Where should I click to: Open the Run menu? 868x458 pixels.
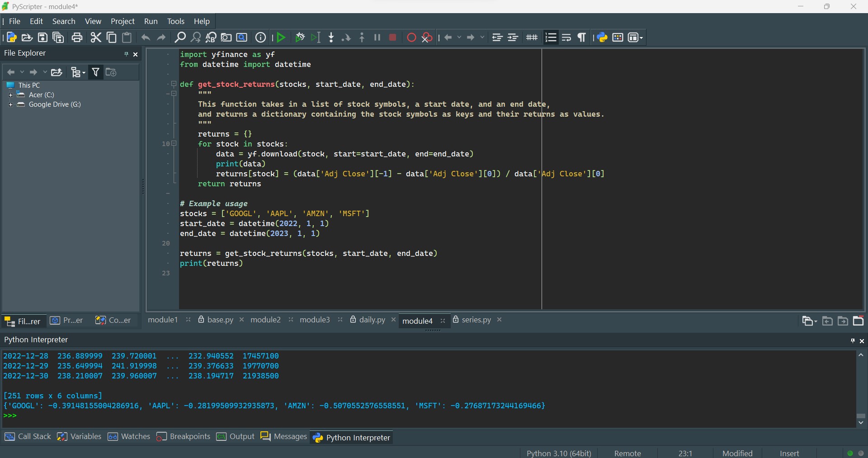151,21
